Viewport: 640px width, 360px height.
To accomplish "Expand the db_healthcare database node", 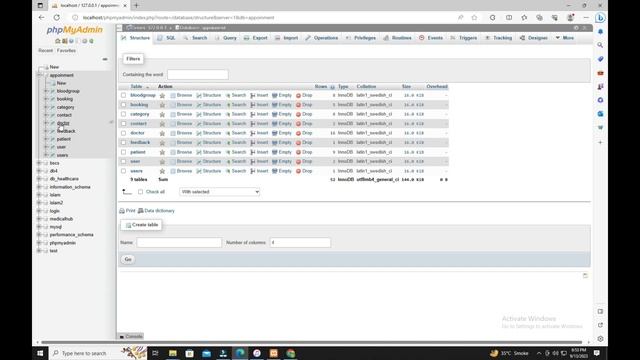I will click(x=40, y=179).
